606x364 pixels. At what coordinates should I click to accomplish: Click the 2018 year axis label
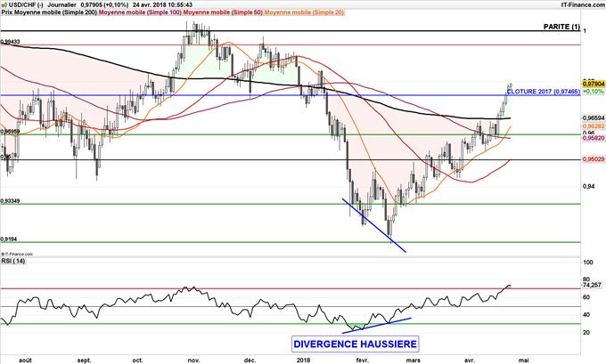[304, 360]
